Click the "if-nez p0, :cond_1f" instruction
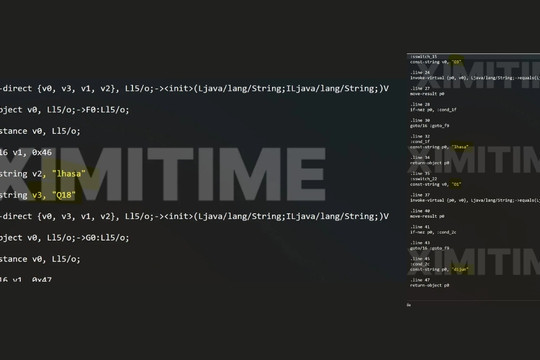Image resolution: width=540 pixels, height=360 pixels. point(433,110)
